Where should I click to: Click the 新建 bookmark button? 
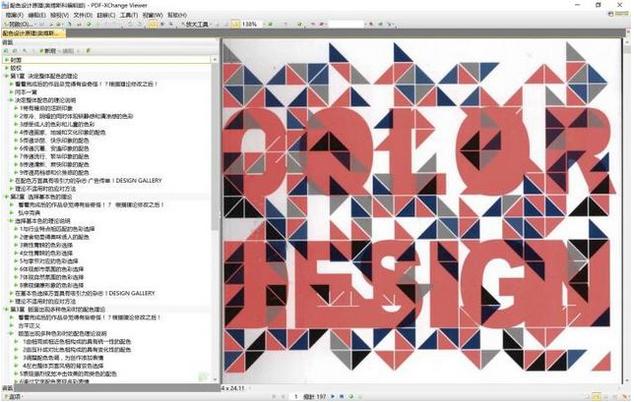pyautogui.click(x=44, y=49)
